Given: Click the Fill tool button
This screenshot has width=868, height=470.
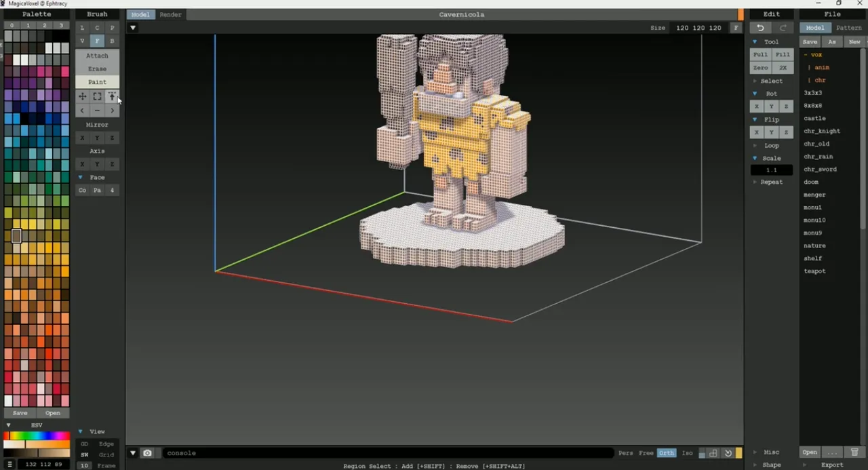Looking at the screenshot, I should click(783, 55).
